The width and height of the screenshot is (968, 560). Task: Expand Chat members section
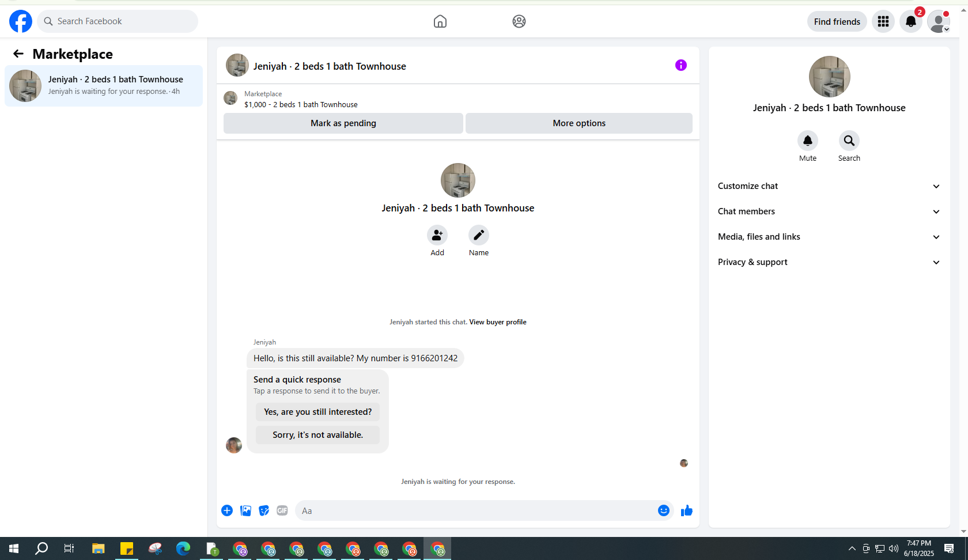click(x=829, y=211)
